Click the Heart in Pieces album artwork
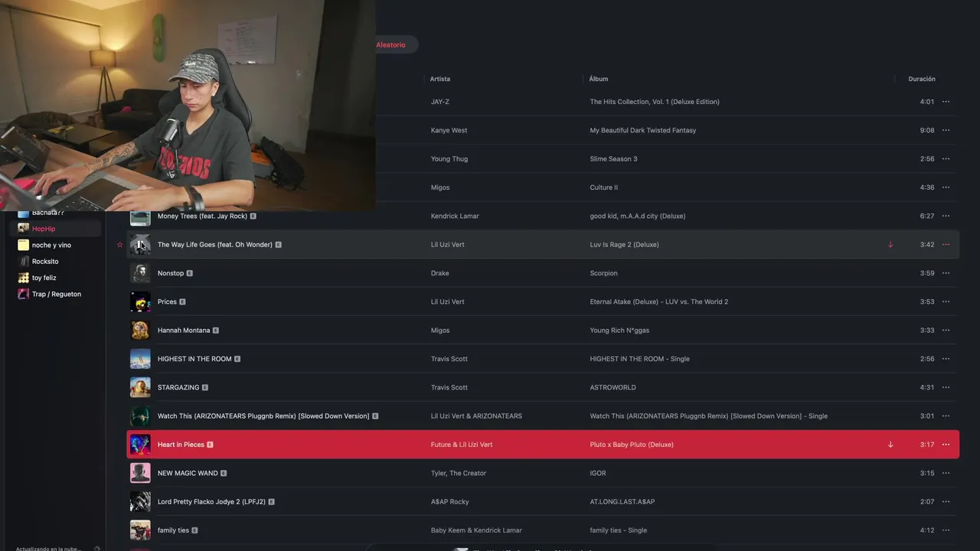Screen dimensions: 980x551 point(140,445)
